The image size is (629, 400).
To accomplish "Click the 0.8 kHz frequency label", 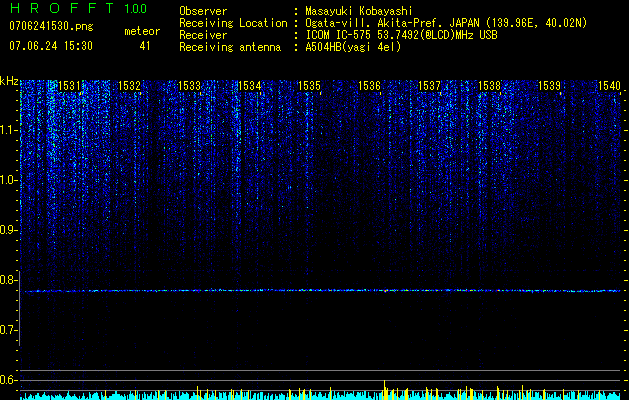I will [8, 280].
